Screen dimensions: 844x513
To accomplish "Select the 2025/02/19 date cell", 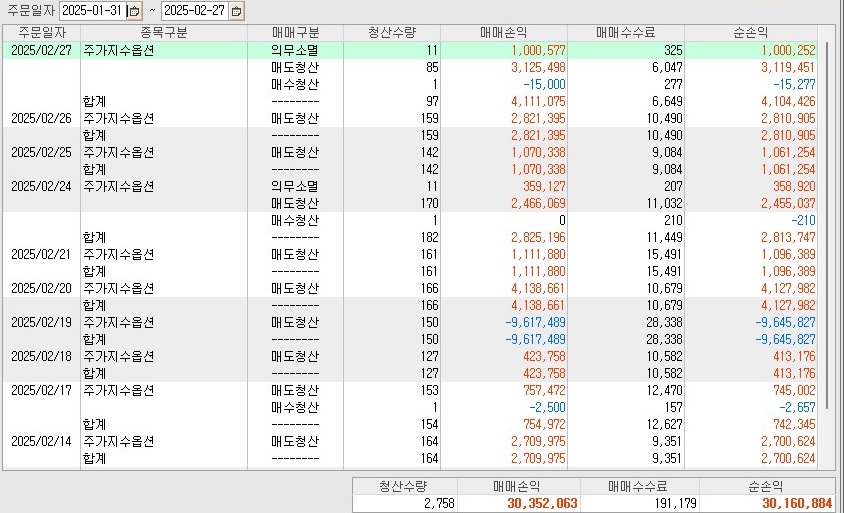I will (x=41, y=322).
